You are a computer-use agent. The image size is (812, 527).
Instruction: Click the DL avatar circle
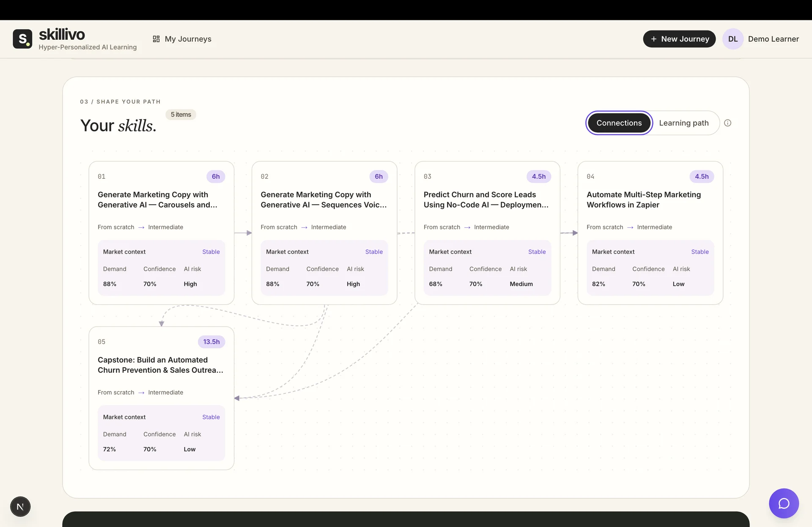click(x=733, y=39)
